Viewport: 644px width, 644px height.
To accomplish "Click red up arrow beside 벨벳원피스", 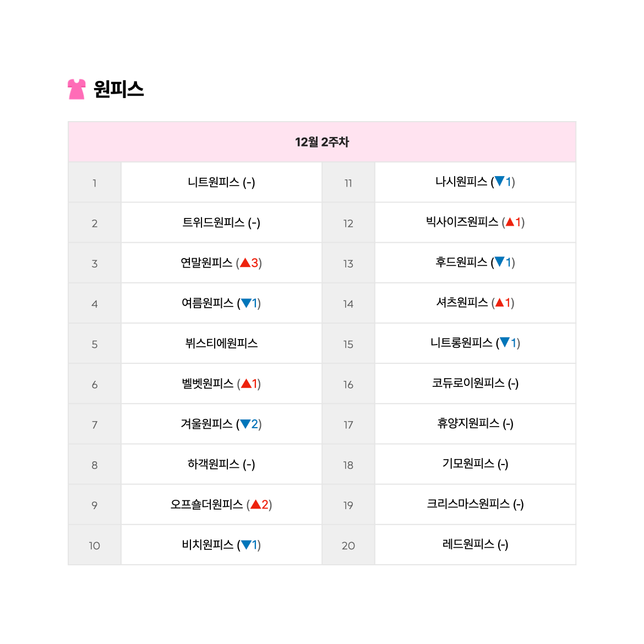I will tap(246, 384).
